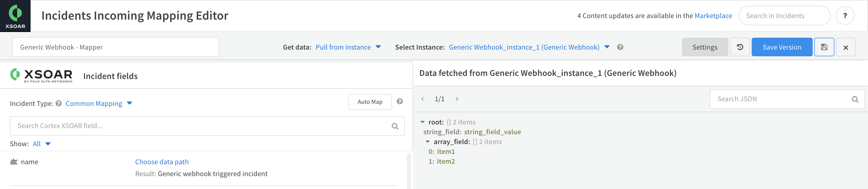The height and width of the screenshot is (189, 868).
Task: Click the restore version history icon
Action: [x=740, y=47]
